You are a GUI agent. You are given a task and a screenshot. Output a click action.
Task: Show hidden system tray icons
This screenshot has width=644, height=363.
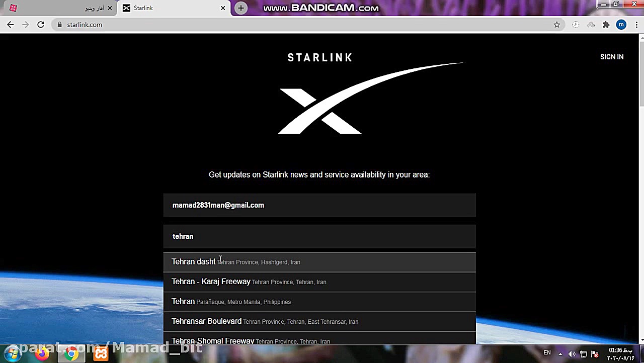click(x=560, y=353)
